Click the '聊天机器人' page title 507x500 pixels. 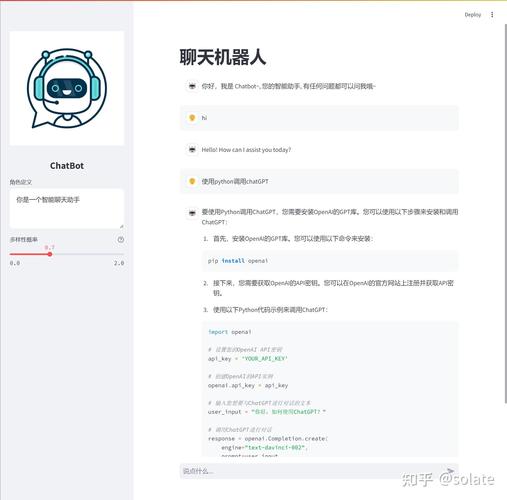pyautogui.click(x=223, y=57)
